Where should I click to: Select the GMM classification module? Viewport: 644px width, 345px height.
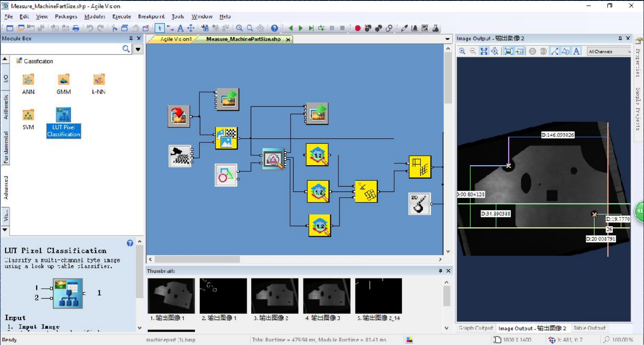point(64,84)
